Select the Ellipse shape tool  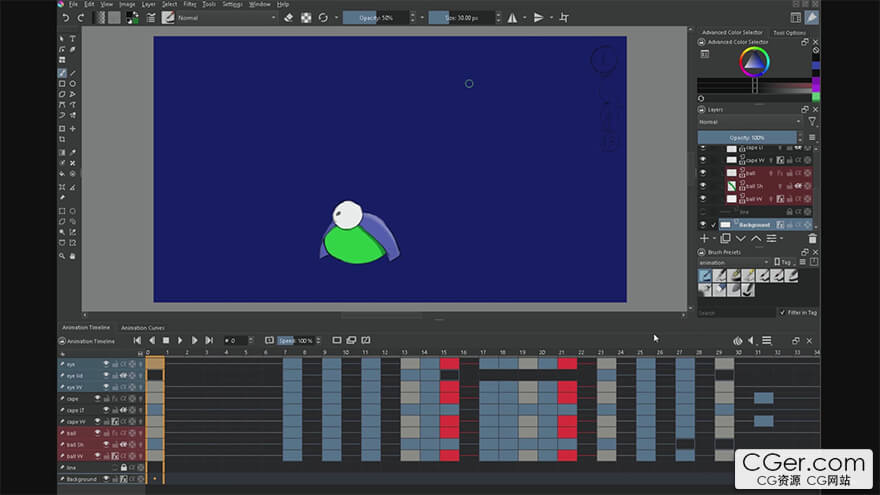point(73,84)
